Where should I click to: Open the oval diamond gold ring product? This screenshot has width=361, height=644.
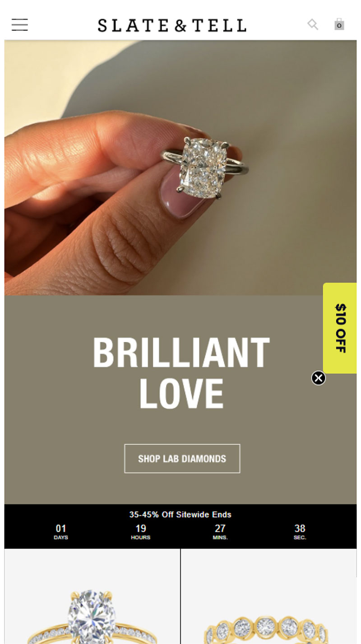[92, 596]
